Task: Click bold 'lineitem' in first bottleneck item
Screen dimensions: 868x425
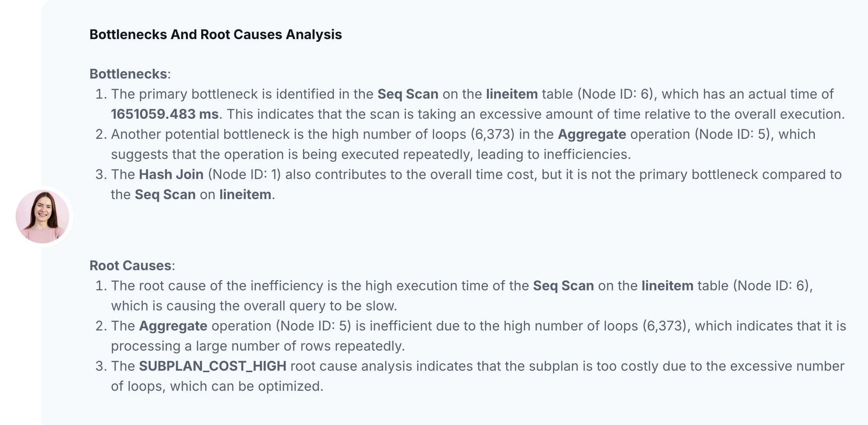Action: [x=512, y=94]
